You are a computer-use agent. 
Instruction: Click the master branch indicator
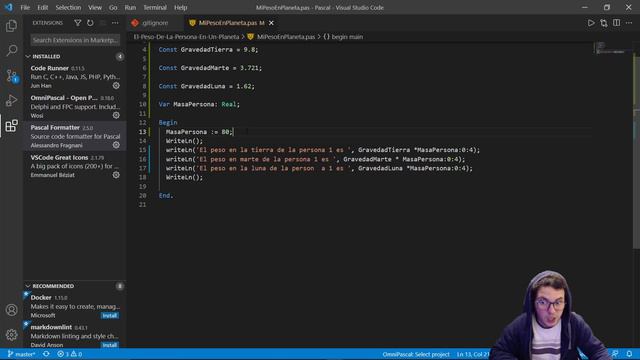click(x=22, y=354)
